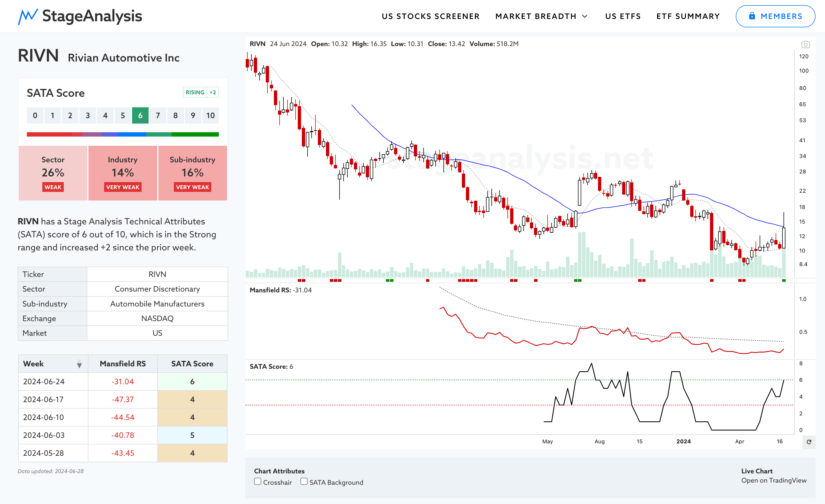Screen dimensions: 825x504
Task: Click the -40.78 Mansfield RS value
Action: pos(123,435)
